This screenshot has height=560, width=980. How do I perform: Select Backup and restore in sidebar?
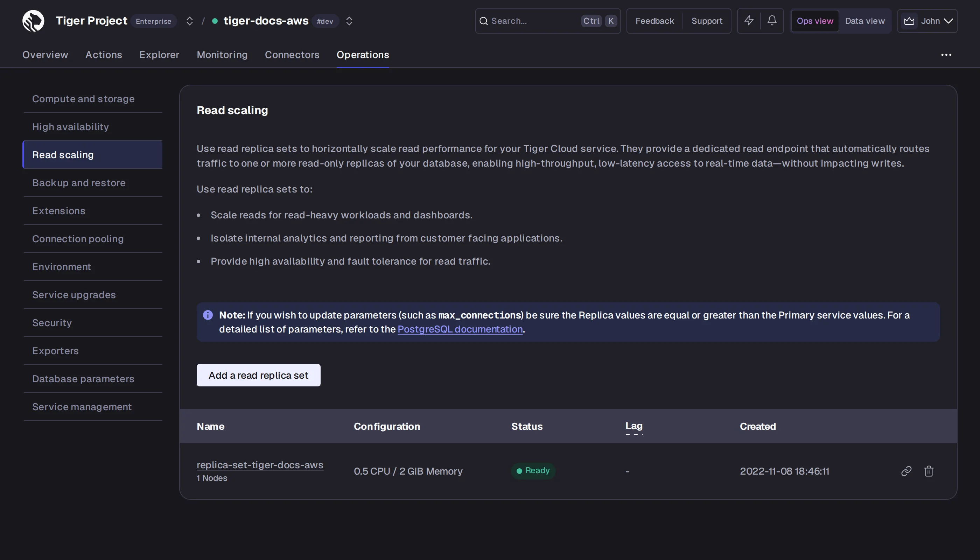point(93,183)
